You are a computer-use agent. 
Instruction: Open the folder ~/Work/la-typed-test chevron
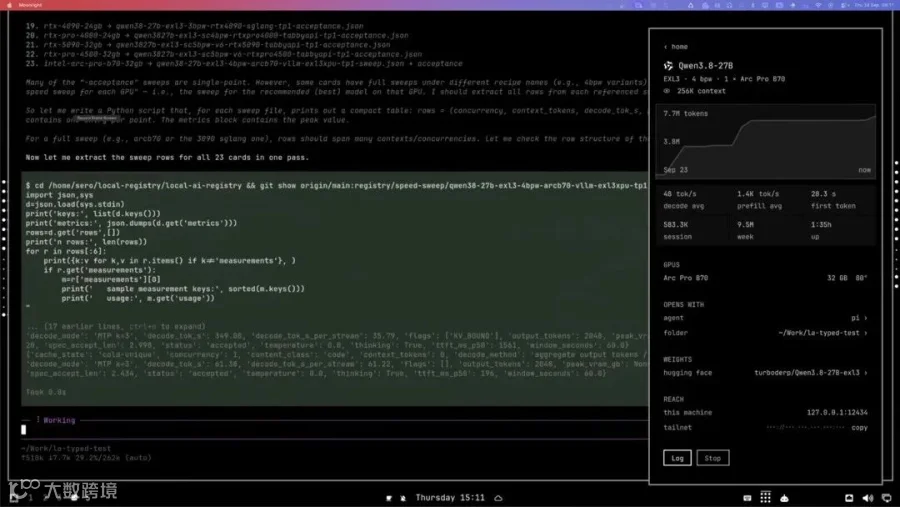click(866, 332)
